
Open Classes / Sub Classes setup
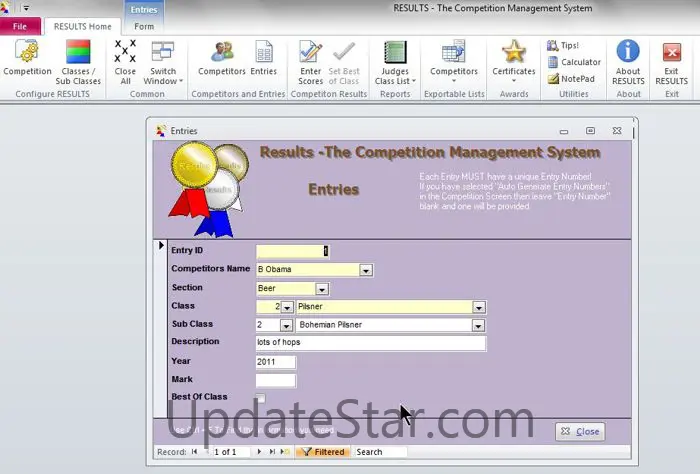(78, 62)
